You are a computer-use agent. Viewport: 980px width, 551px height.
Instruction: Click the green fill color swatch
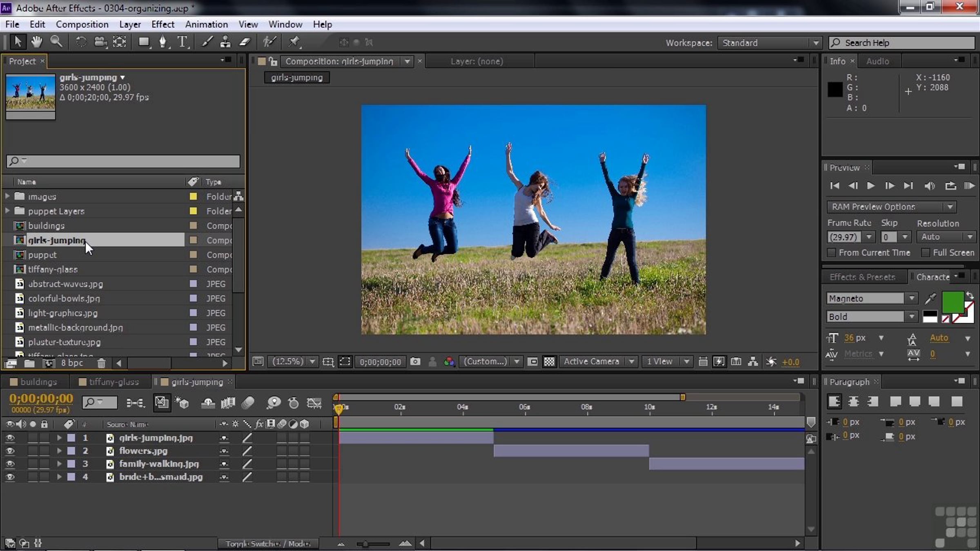952,302
